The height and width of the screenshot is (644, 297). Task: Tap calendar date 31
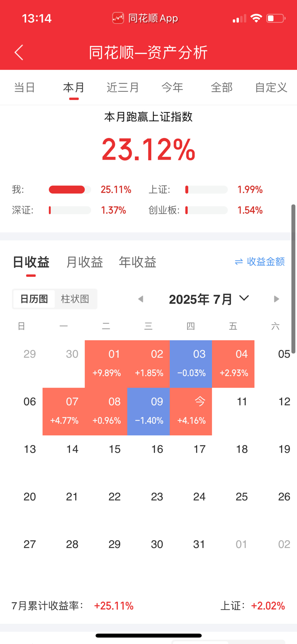[199, 544]
